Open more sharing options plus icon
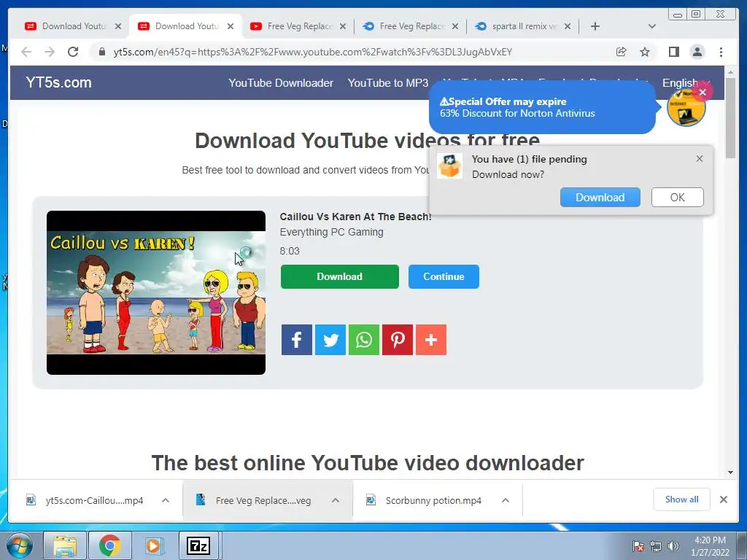Screen dimensions: 747x560 [431, 340]
